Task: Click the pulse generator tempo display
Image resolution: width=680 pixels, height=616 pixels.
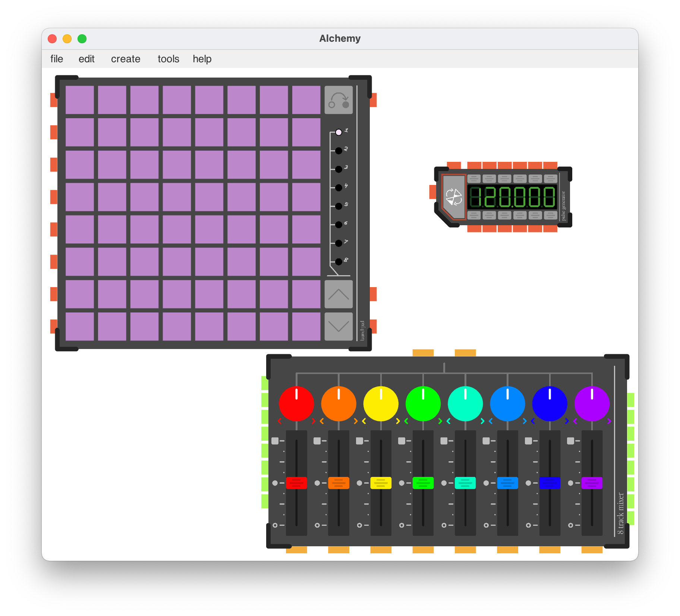Action: [512, 197]
